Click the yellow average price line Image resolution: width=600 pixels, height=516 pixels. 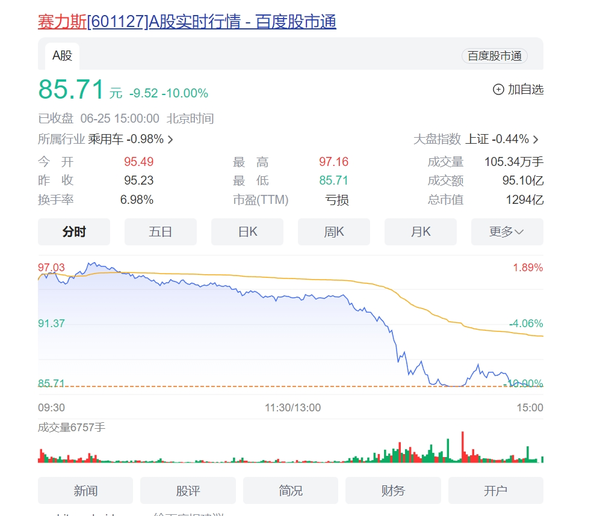(291, 278)
